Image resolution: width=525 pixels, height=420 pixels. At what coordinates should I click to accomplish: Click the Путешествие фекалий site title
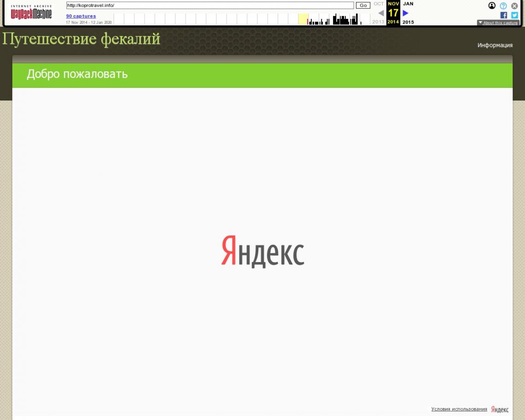(x=82, y=39)
